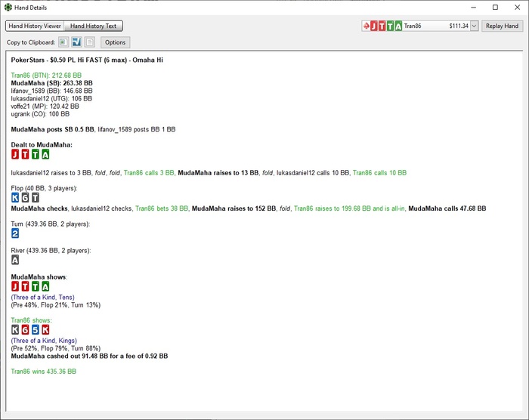Click '(Three of a Kind, Kings)' text
The height and width of the screenshot is (420, 529).
44,341
